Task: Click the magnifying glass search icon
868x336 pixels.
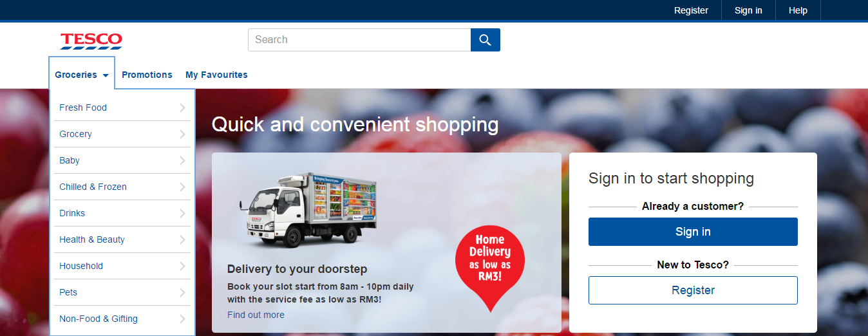Action: coord(485,40)
